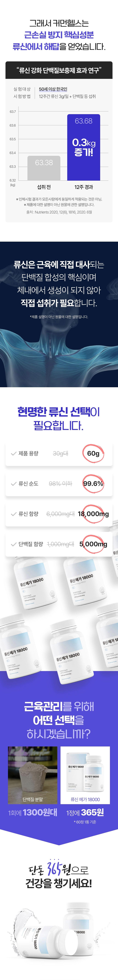This screenshot has width=118, height=980.
Task: Click the crossed-out 30g대 text
Action: 60,453
